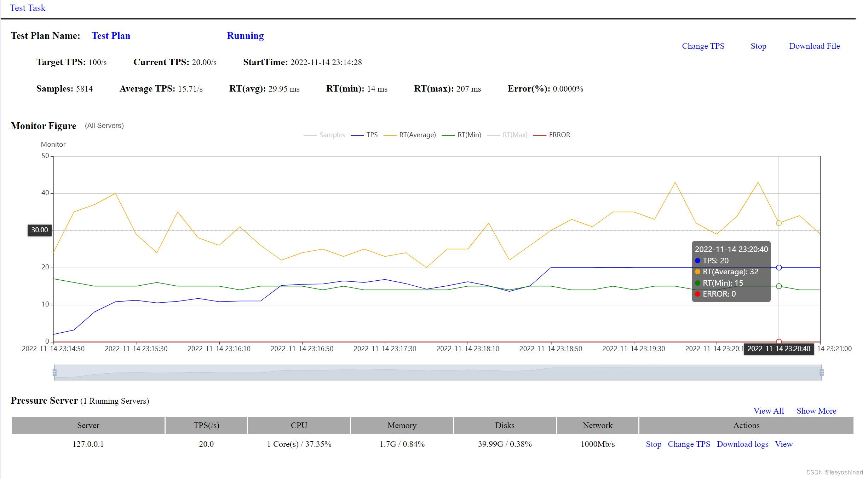
Task: Click the y-axis marker label 30.00
Action: tap(40, 230)
